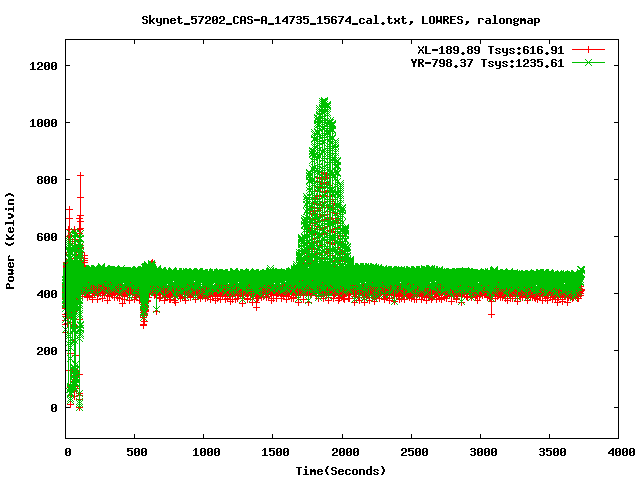Select the XL-189.89 Tsys:616.91 legend label
This screenshot has height=480, width=640.
(x=491, y=50)
